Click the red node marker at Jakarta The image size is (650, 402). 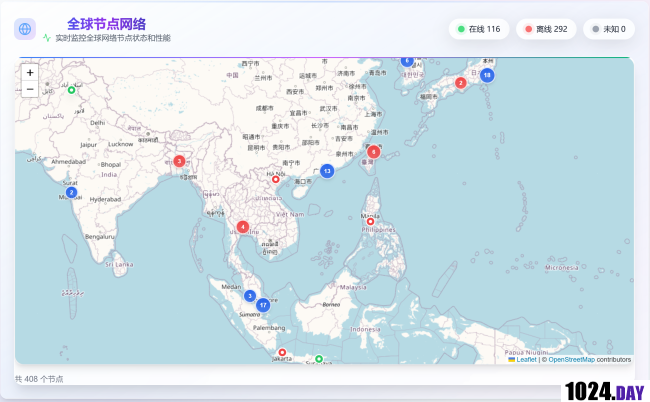(x=282, y=352)
